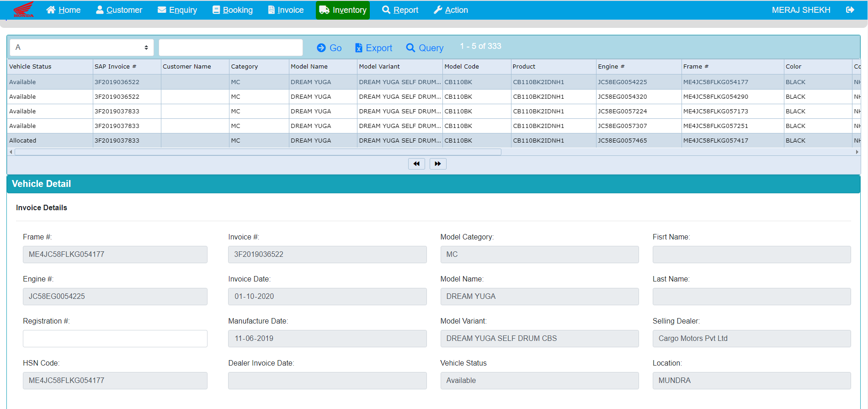Open the Customer menu
Viewport: 868px width, 409px height.
pos(119,10)
